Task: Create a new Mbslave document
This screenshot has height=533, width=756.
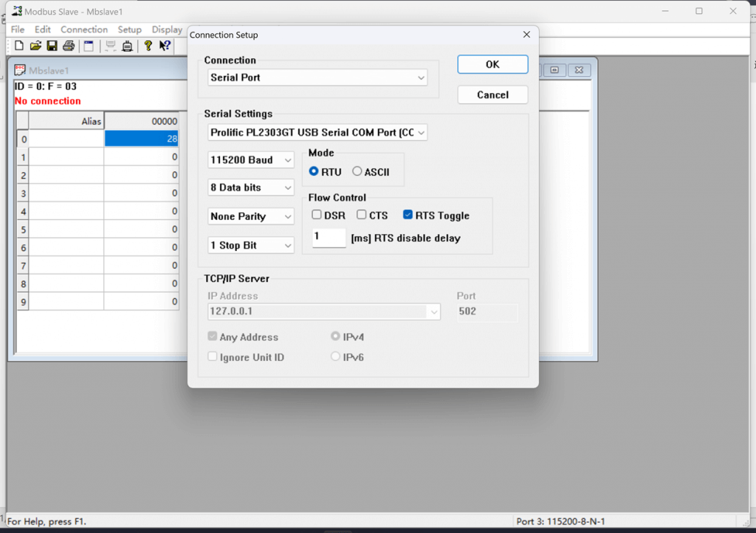Action: pos(18,45)
